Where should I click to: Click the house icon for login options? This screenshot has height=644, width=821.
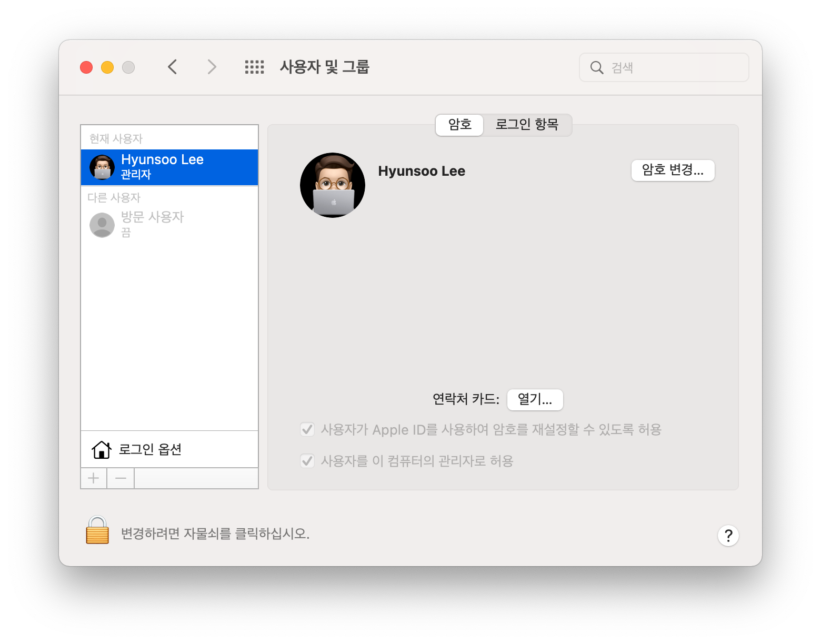[x=102, y=449]
